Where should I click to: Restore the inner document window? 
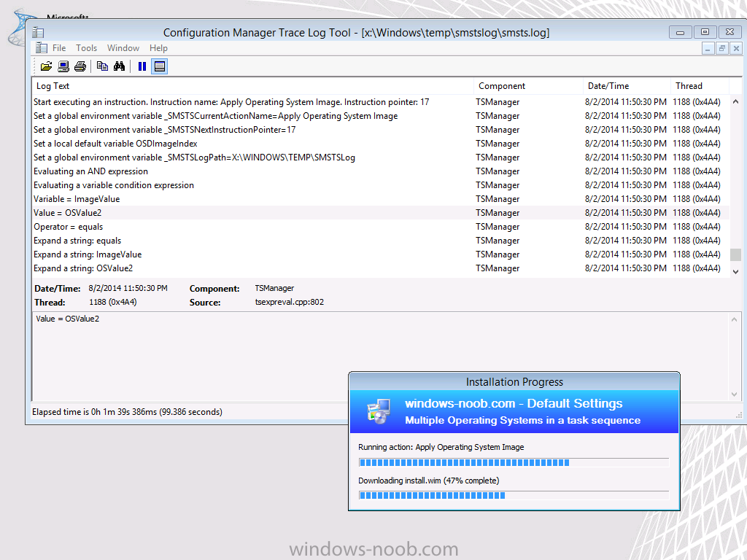click(722, 48)
